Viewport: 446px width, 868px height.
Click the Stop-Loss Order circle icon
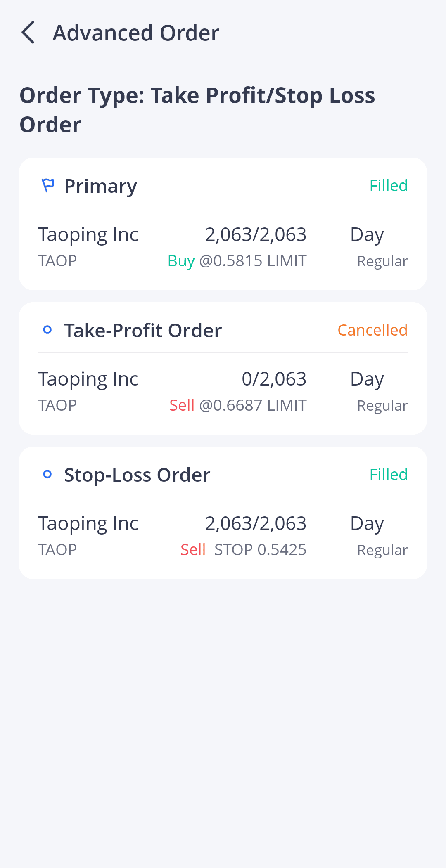pyautogui.click(x=47, y=474)
